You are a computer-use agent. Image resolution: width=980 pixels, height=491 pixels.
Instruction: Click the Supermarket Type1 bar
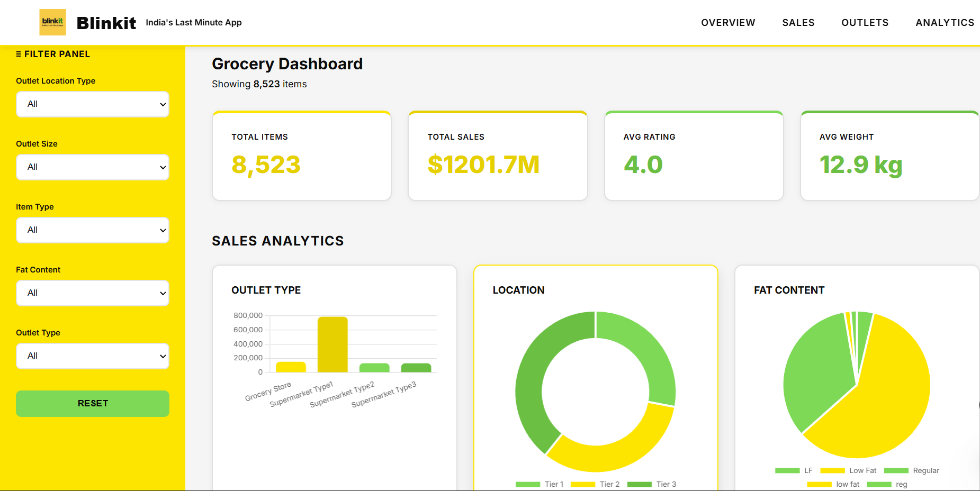tap(332, 344)
